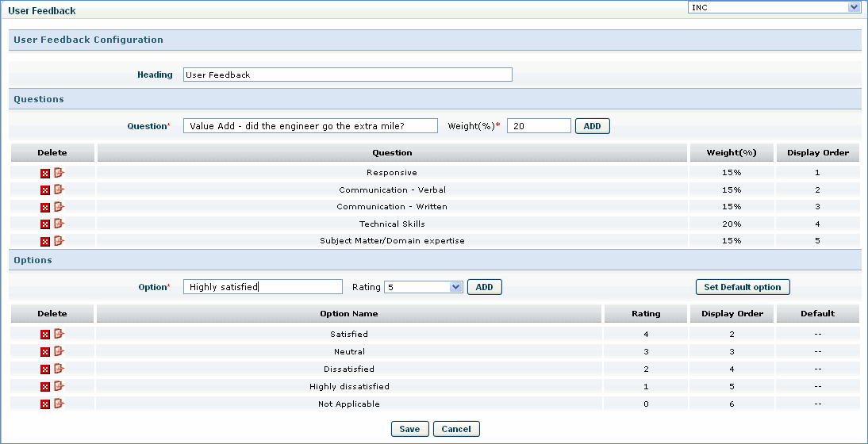Viewport: 868px width, 444px height.
Task: Edit the Subject Matter/Domain expertise question
Action: (x=59, y=240)
